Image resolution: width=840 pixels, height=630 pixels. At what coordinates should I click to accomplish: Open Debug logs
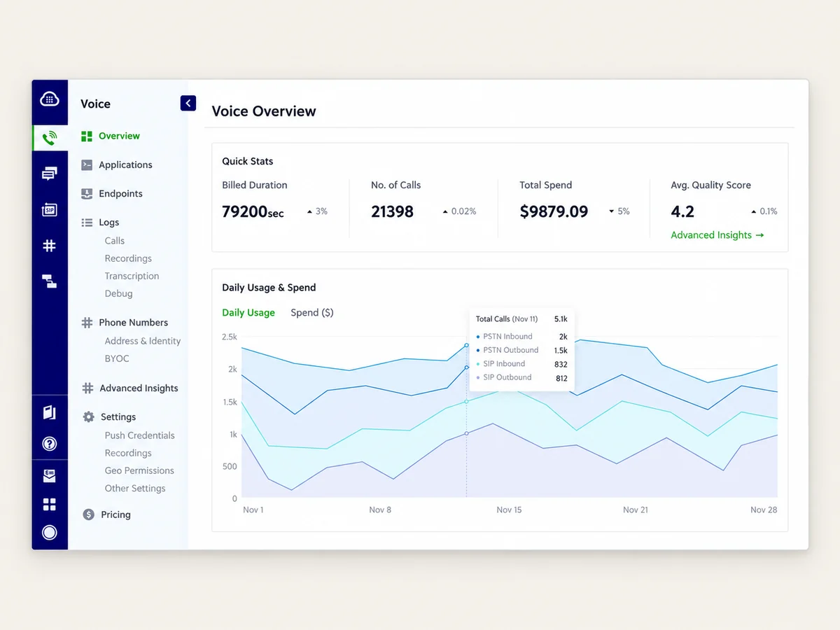click(118, 293)
